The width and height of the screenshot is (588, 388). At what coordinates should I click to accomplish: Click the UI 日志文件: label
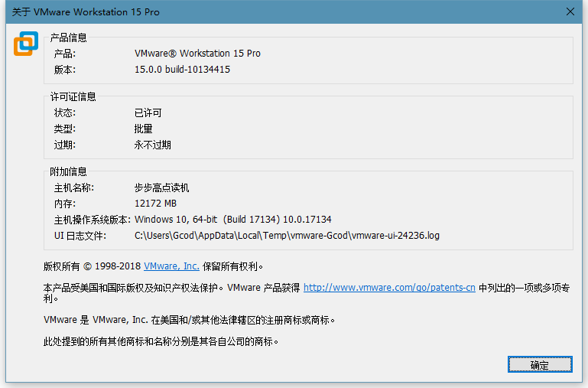point(80,235)
